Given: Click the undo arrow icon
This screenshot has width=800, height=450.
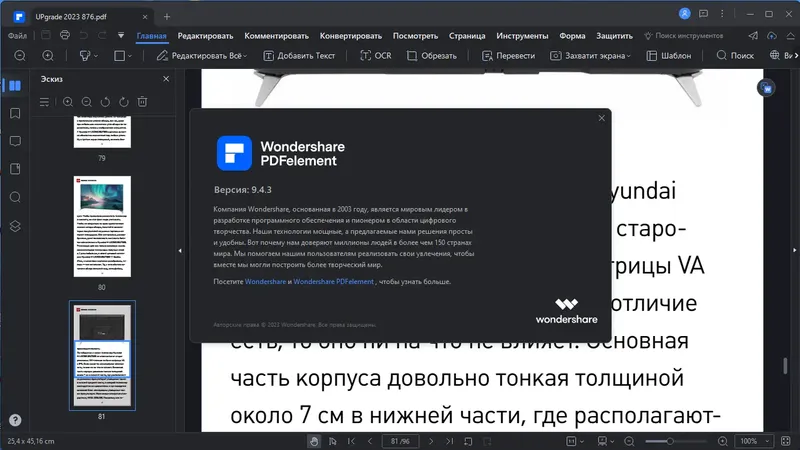Looking at the screenshot, I should click(84, 35).
